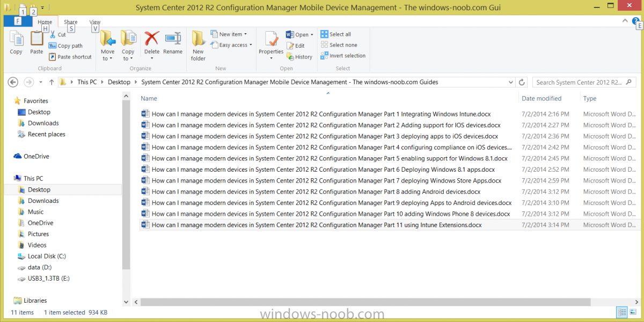Go forward with the Forward arrow

(x=29, y=82)
